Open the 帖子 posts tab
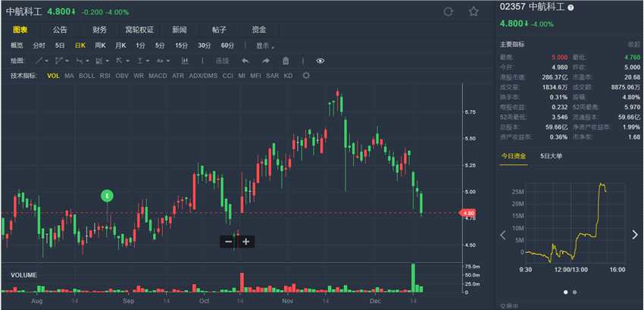Viewport: 644px width, 310px height. click(219, 30)
